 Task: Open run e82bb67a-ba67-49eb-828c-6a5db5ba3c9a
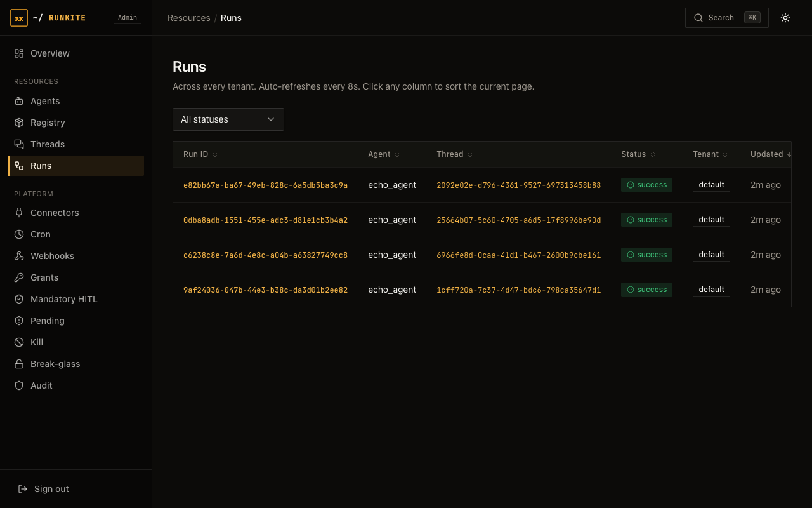pos(265,185)
